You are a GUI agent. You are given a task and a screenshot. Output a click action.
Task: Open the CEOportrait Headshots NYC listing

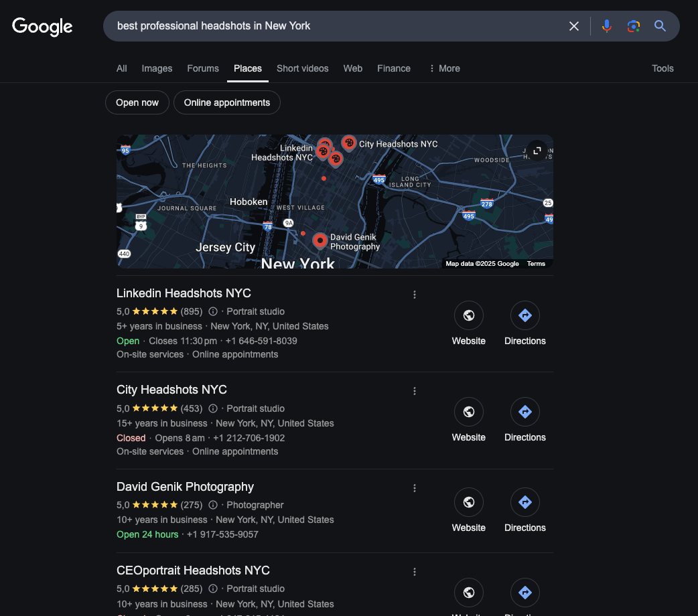click(x=193, y=570)
